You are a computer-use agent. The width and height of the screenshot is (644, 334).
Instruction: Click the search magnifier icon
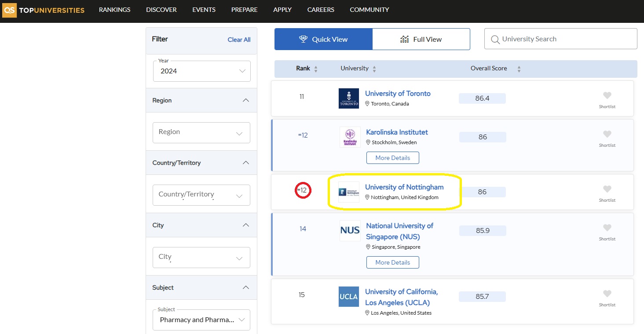click(x=495, y=40)
